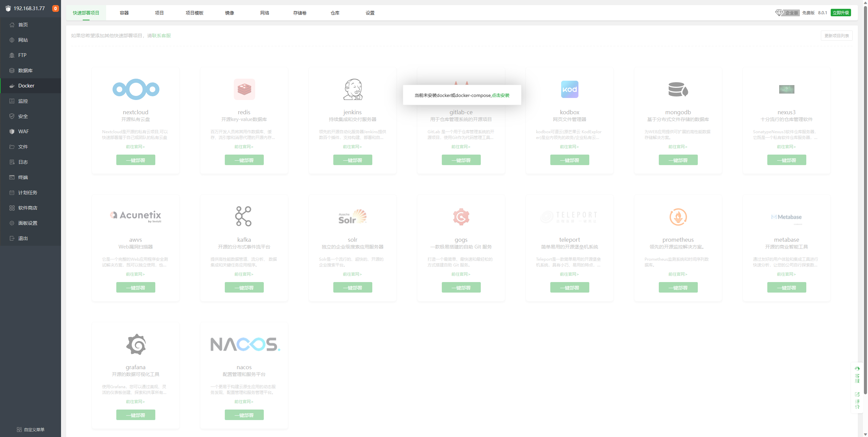
Task: Deploy jenkins with 一键部署
Action: (353, 160)
